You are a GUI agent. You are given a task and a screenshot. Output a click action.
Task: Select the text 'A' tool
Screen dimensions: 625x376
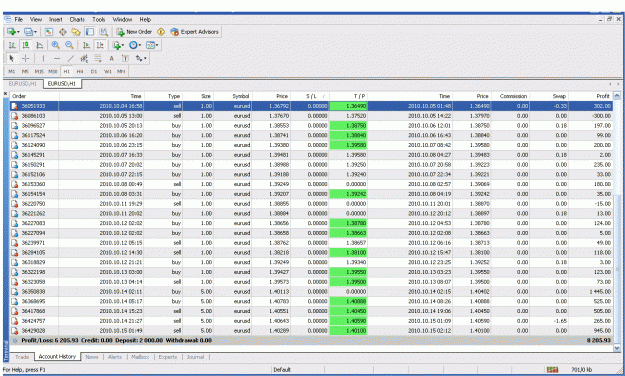point(112,58)
